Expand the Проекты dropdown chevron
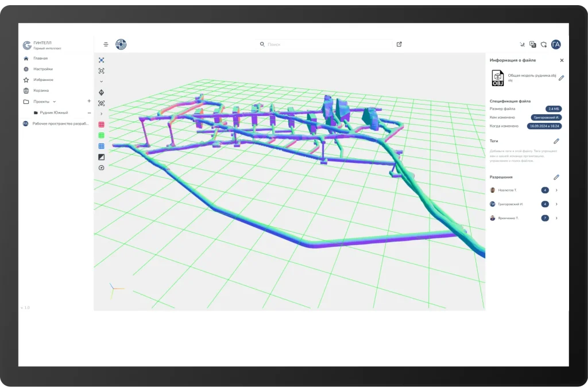588x392 pixels. pos(55,102)
